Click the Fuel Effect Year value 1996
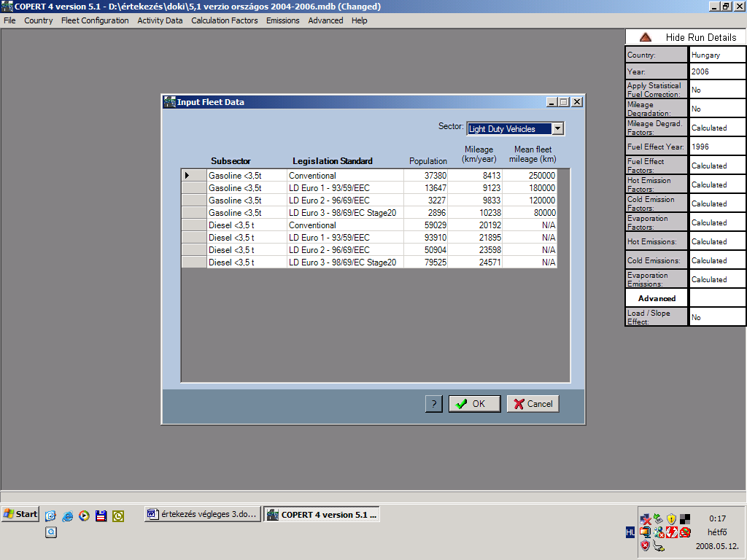 click(717, 147)
